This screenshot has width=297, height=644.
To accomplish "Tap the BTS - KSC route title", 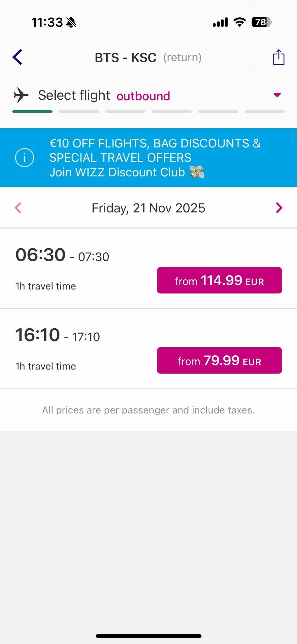I will [x=126, y=58].
